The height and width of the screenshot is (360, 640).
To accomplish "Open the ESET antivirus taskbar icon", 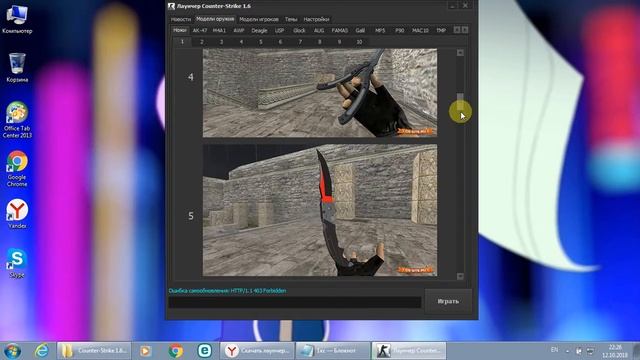I will [205, 351].
